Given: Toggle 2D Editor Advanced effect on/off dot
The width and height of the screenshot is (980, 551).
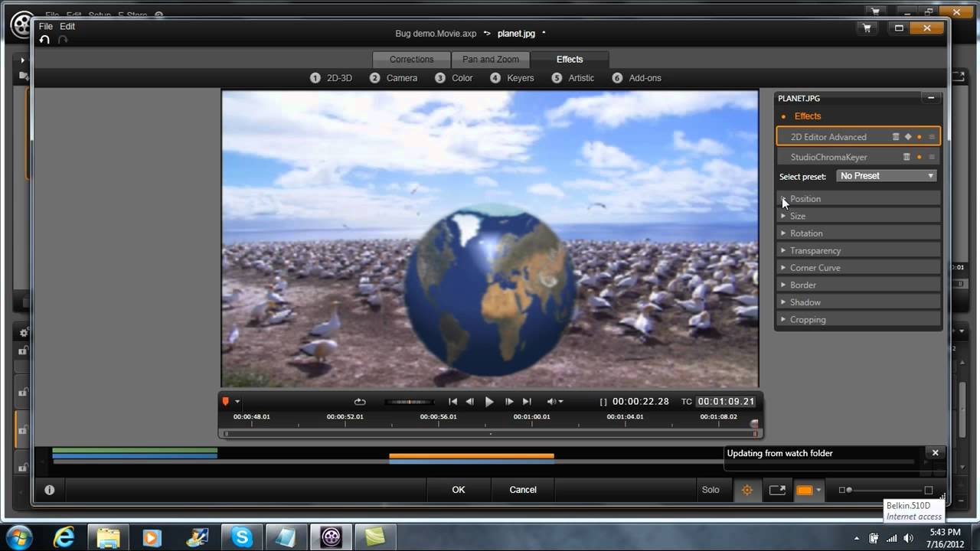Looking at the screenshot, I should 919,137.
